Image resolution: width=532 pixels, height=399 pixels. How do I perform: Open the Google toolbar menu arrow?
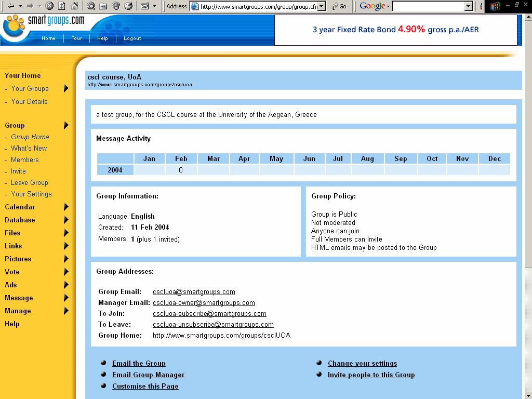click(388, 6)
